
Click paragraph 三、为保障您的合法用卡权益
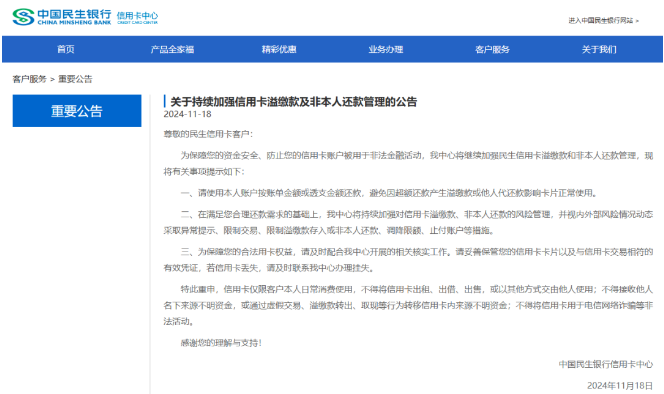pos(408,260)
